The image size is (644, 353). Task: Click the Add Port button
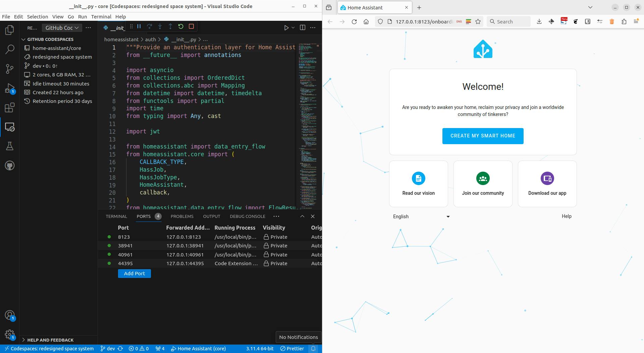(134, 274)
